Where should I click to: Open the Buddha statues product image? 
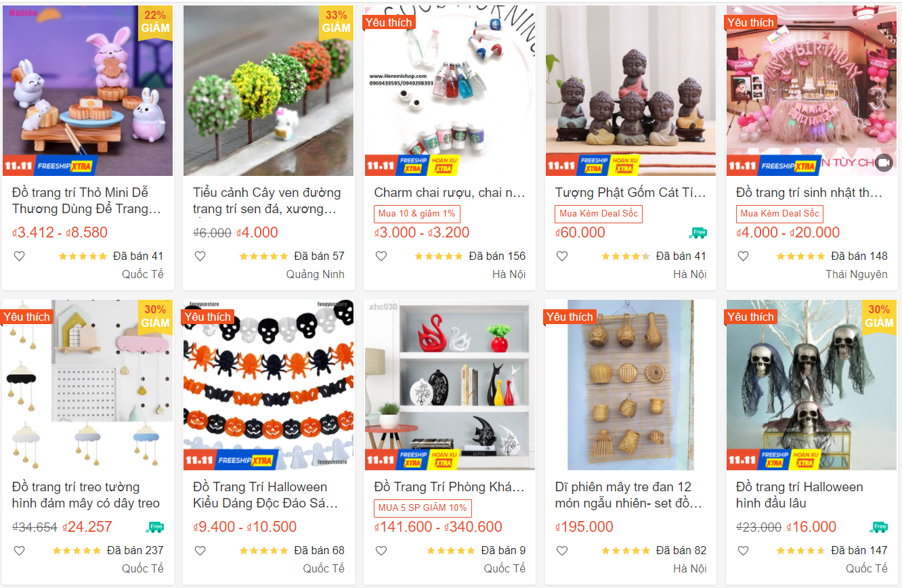[630, 91]
